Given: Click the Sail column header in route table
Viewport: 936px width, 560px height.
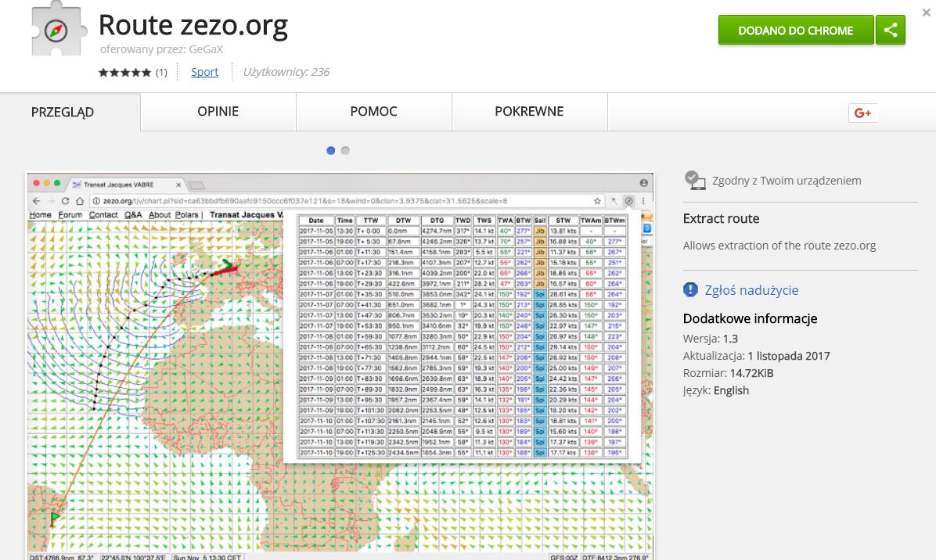Looking at the screenshot, I should 540,221.
